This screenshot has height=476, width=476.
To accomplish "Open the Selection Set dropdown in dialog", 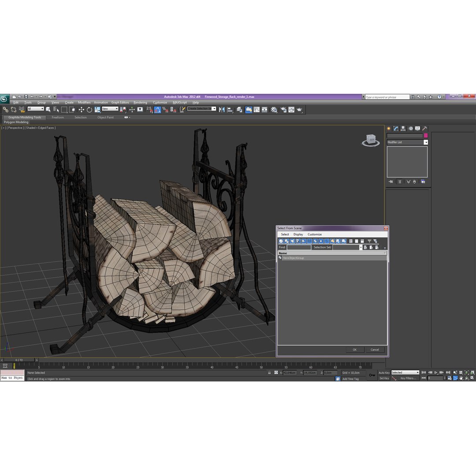I will click(361, 247).
